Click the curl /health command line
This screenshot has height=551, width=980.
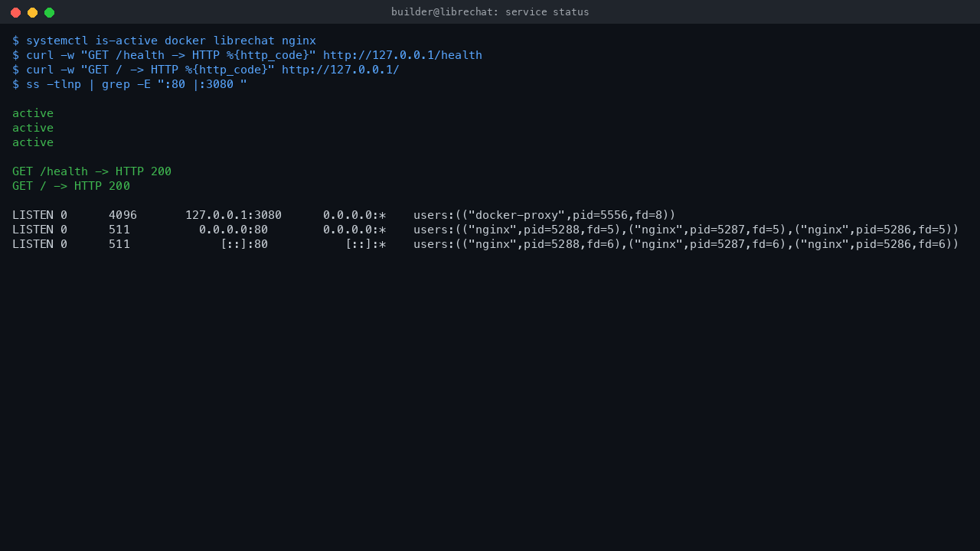click(247, 55)
